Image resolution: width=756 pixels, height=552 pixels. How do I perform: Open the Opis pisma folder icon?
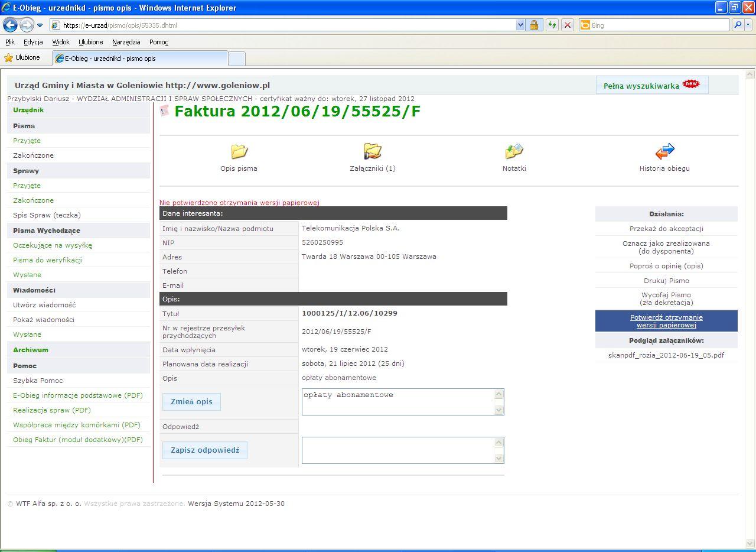point(239,151)
